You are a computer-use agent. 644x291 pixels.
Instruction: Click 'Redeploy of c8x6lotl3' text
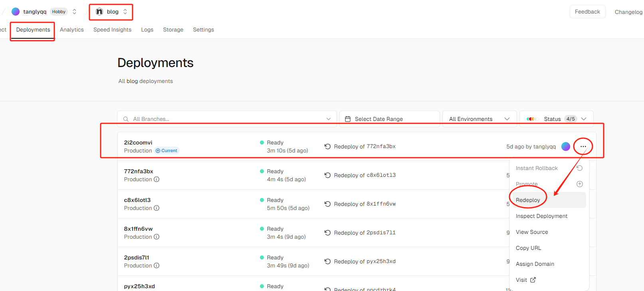coord(365,175)
